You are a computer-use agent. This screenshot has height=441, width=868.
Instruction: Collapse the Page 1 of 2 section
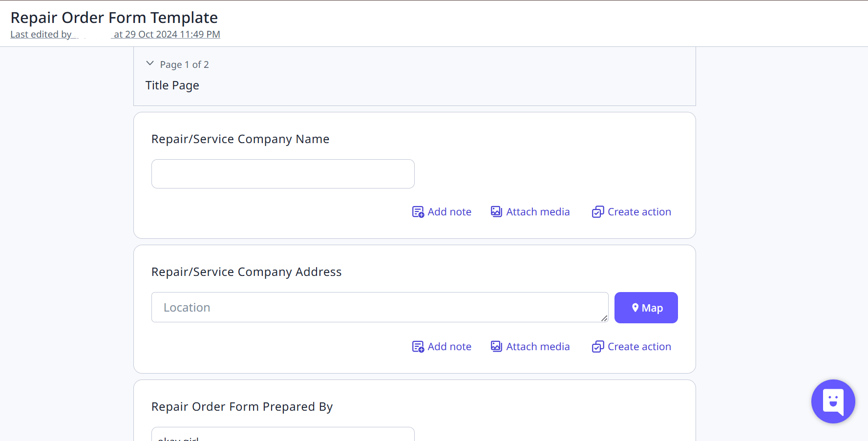coord(150,63)
